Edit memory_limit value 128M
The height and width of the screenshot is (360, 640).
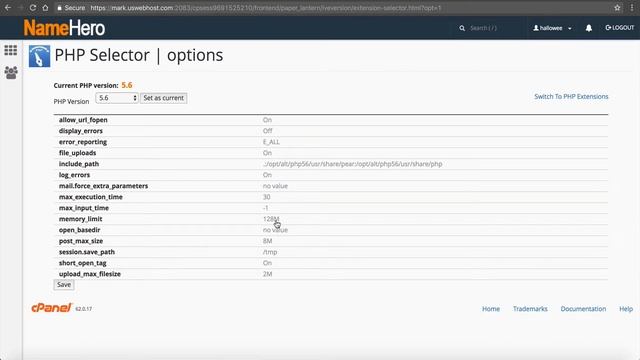point(271,219)
